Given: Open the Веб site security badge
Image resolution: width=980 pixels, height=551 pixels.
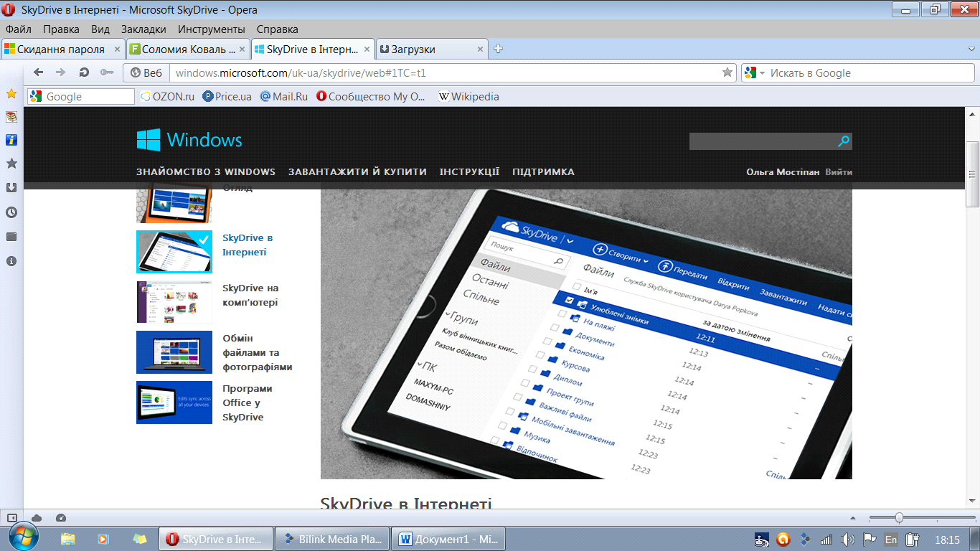Looking at the screenshot, I should pos(146,72).
